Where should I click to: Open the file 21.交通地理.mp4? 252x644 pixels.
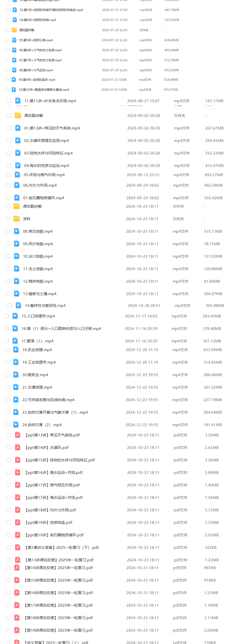(x=37, y=387)
